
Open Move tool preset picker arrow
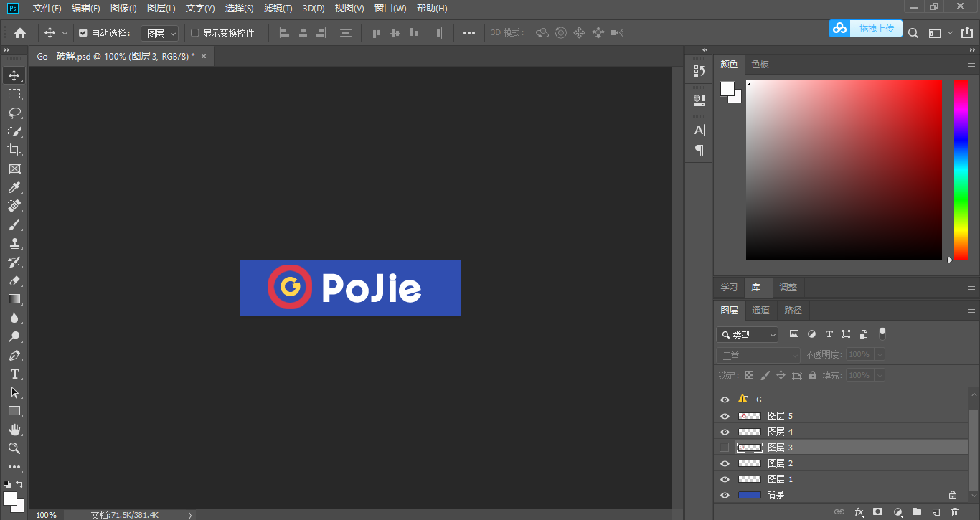click(65, 33)
